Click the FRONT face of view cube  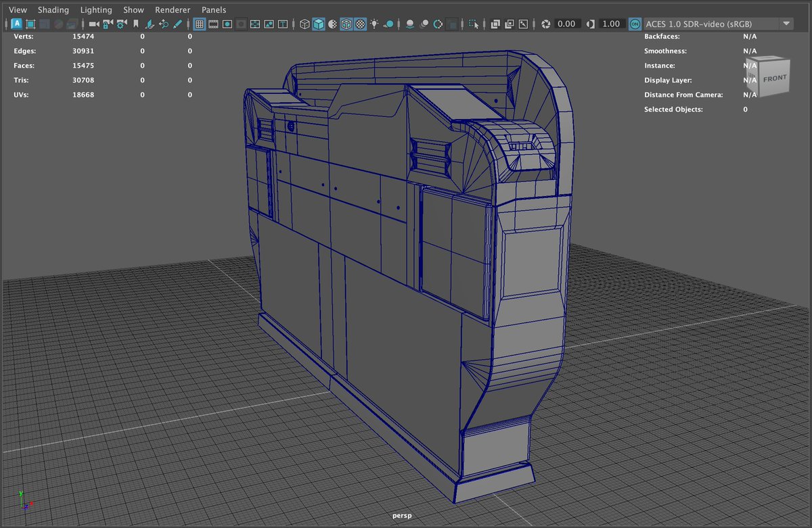coord(775,78)
